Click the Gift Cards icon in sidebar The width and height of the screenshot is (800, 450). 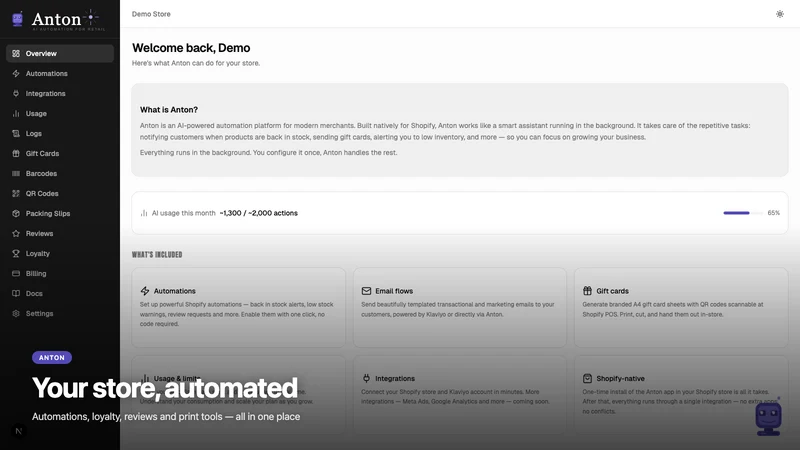tap(16, 154)
